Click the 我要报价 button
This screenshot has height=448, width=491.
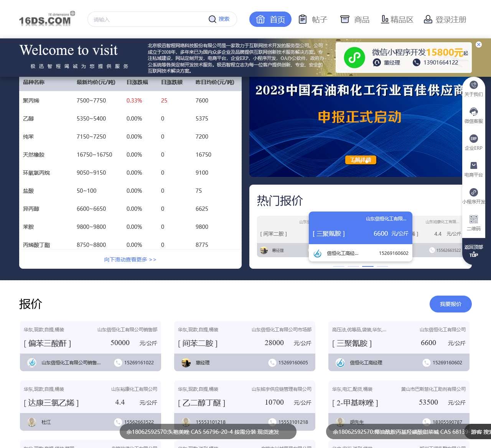coord(451,304)
